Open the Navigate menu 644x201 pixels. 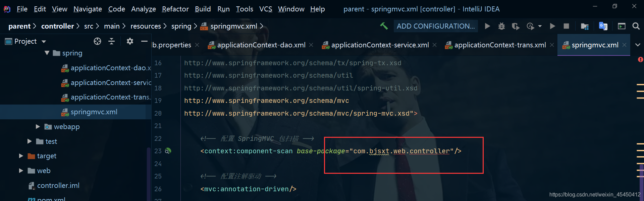tap(88, 9)
